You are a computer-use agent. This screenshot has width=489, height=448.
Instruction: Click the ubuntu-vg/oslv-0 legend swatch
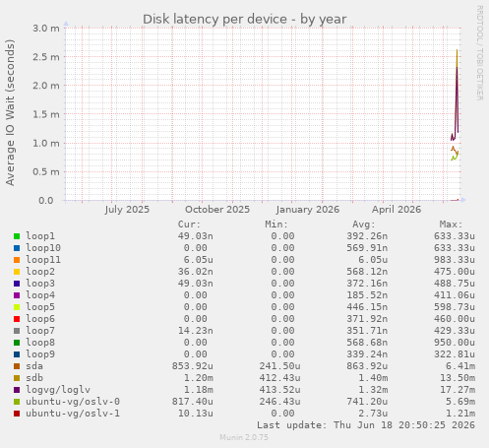coord(17,402)
